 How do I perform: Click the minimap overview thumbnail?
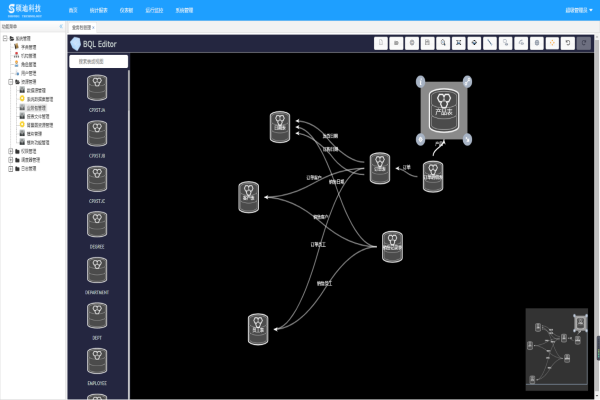[x=557, y=349]
